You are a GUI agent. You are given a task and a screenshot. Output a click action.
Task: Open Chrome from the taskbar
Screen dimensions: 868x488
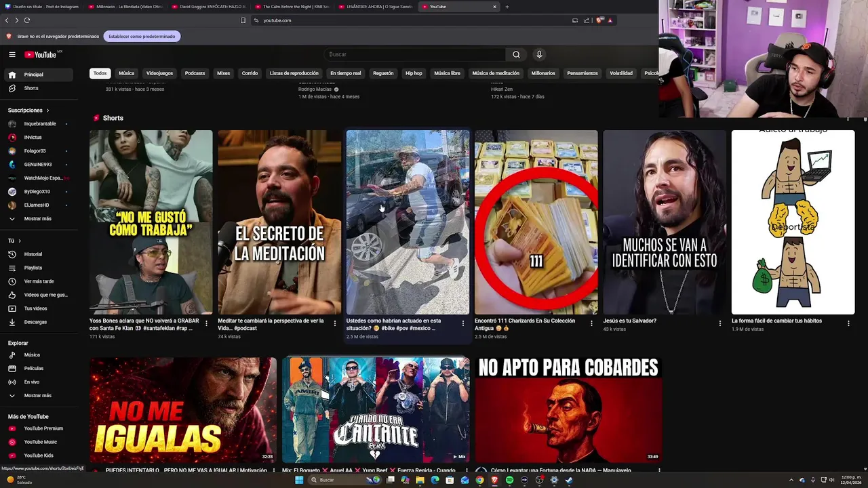(x=479, y=480)
